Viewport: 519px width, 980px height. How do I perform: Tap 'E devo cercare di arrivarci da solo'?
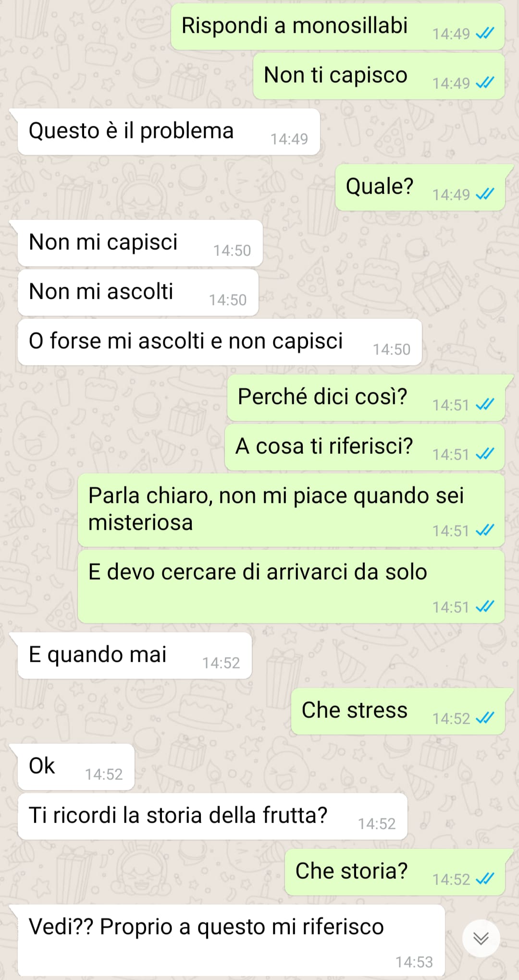click(x=291, y=586)
